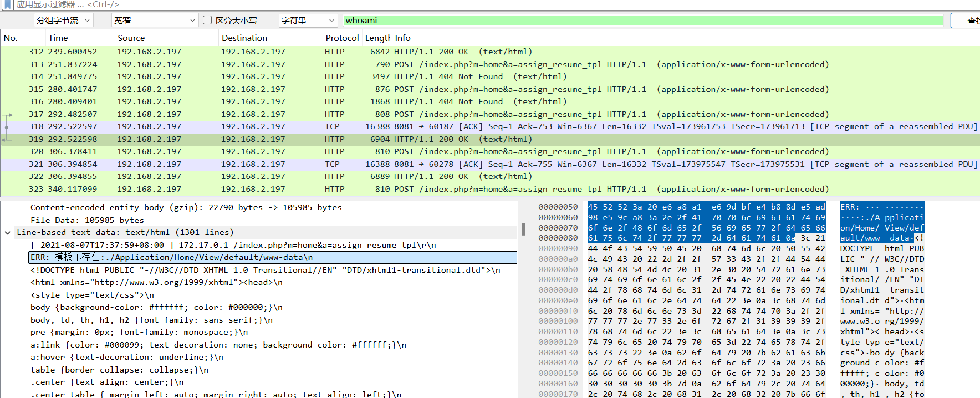This screenshot has height=398, width=980.
Task: Select a:link color #000099 line
Action: tap(218, 345)
